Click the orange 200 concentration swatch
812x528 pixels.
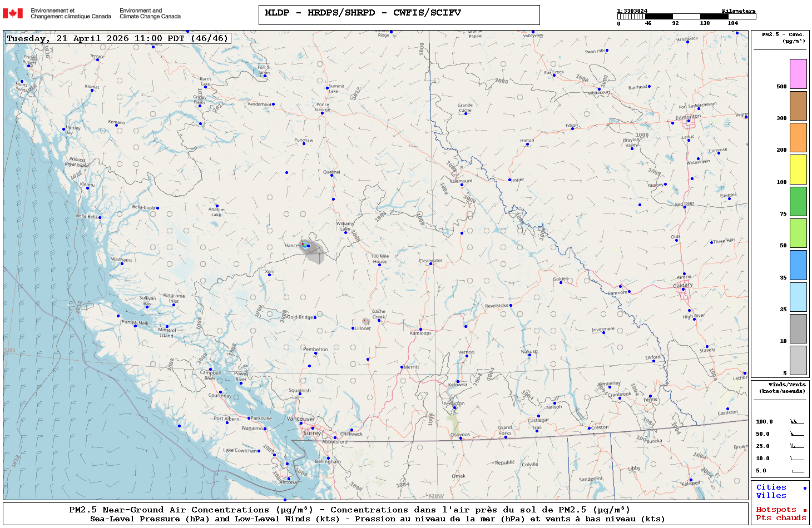point(798,137)
